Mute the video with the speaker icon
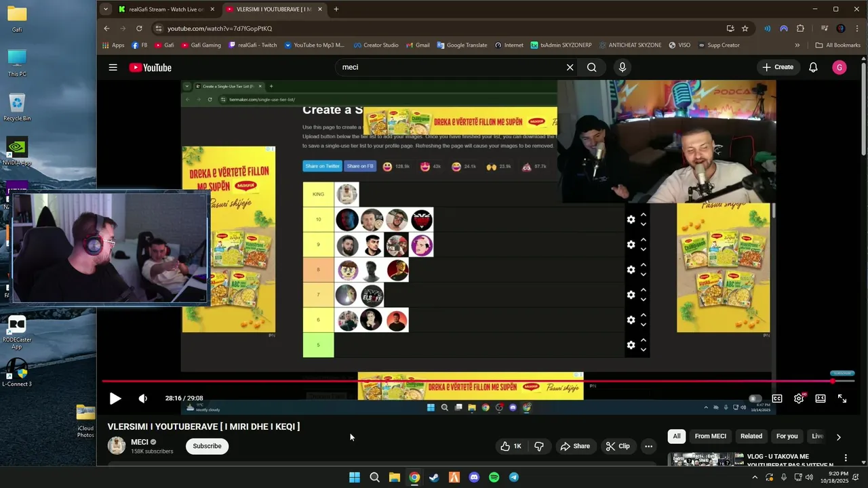Viewport: 868px width, 488px height. pos(142,399)
